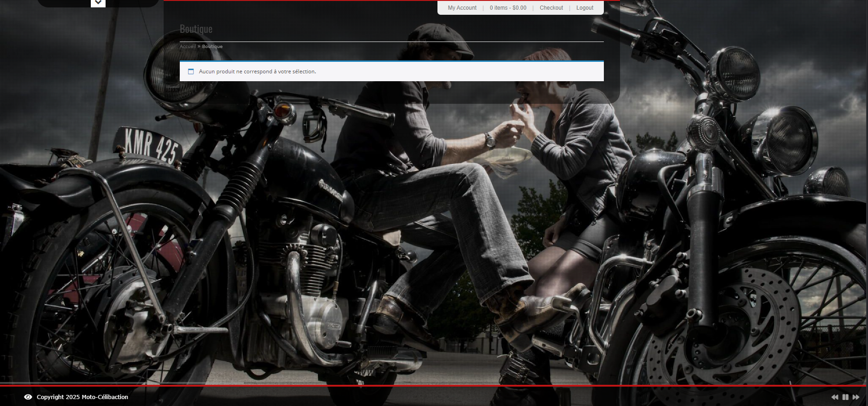Click the Aucun produit ne correspond message
Viewport: 868px width, 406px height.
[x=257, y=72]
